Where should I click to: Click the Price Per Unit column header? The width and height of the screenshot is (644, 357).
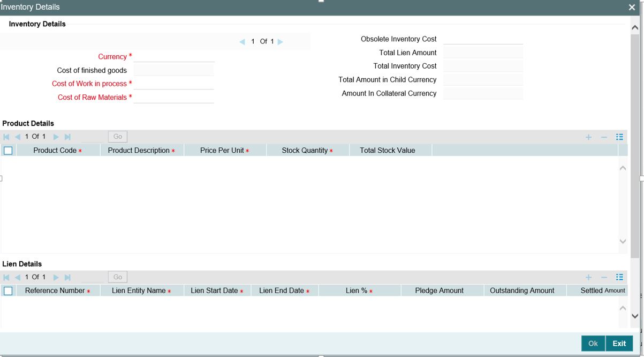point(225,151)
